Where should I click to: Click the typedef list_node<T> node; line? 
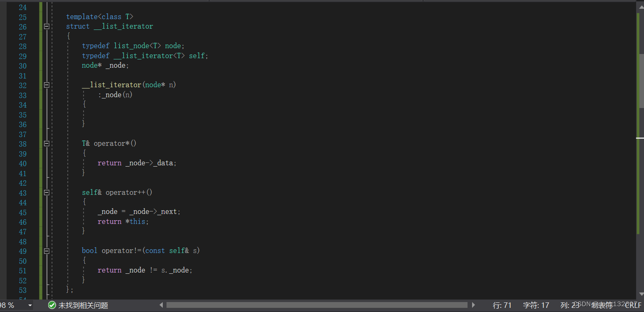[133, 46]
